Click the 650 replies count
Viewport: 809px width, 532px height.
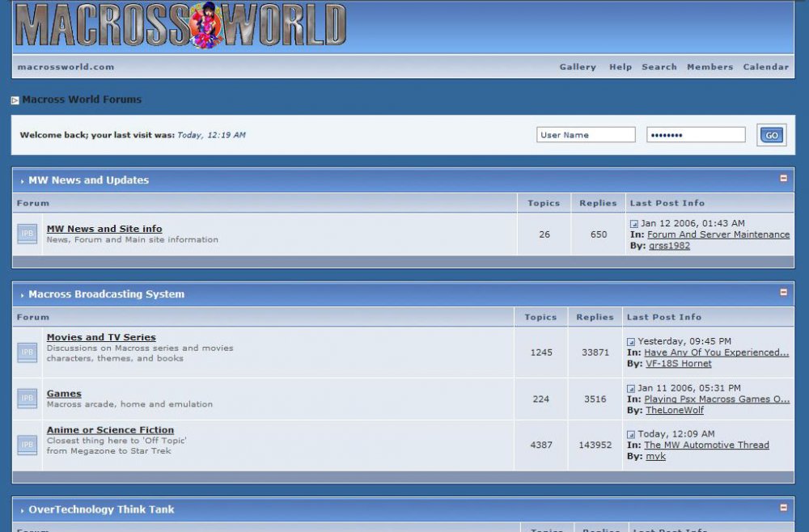[599, 234]
